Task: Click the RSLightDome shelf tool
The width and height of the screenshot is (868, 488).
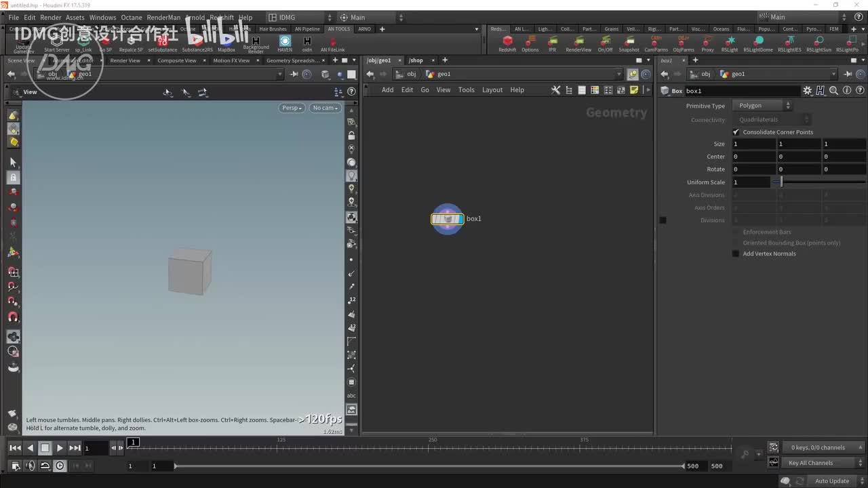Action: [x=757, y=41]
